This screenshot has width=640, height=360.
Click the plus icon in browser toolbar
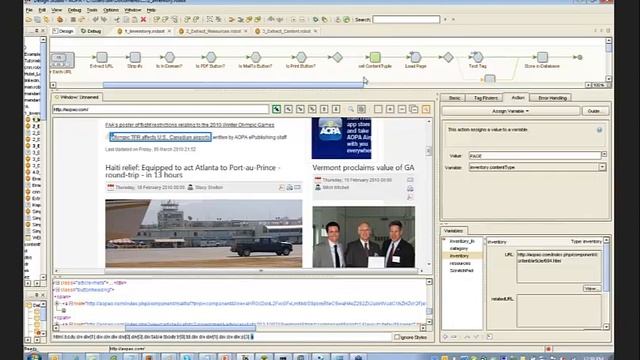(390, 109)
